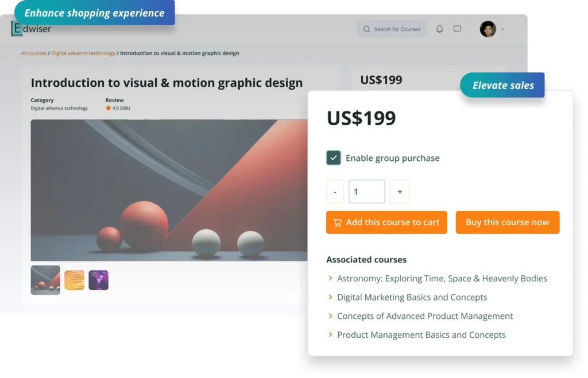The height and width of the screenshot is (378, 588).
Task: Expand the Astronomy course chevron
Action: [330, 278]
